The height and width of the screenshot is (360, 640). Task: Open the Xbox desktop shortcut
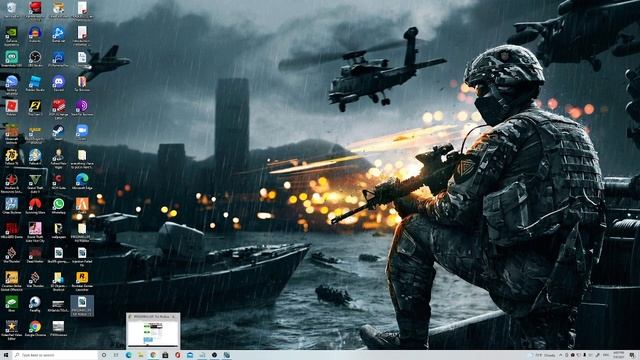(11, 304)
